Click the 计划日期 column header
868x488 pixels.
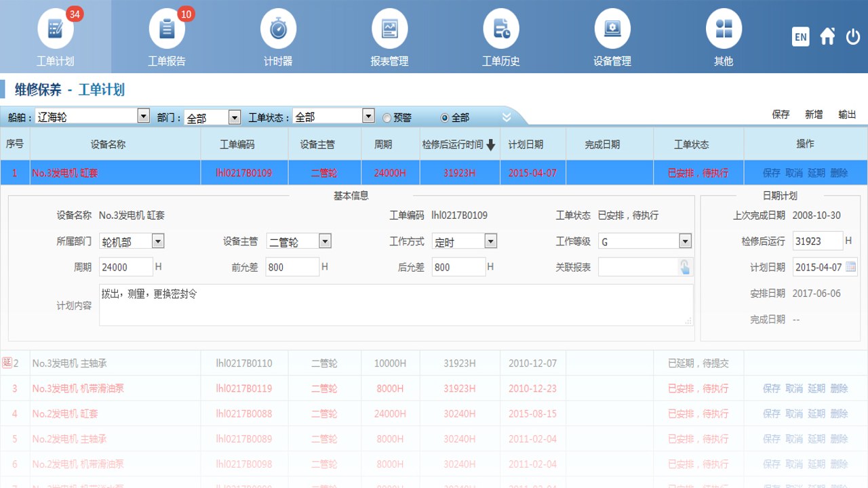click(526, 144)
